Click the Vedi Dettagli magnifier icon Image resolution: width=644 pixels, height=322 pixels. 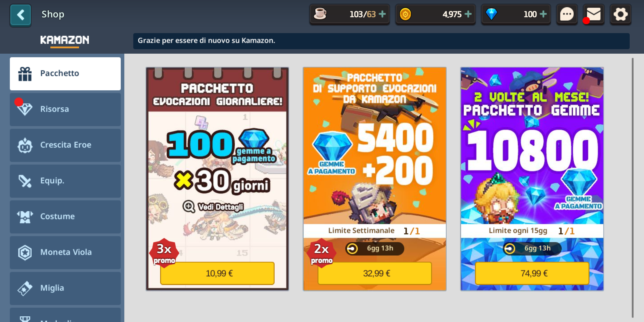click(189, 206)
